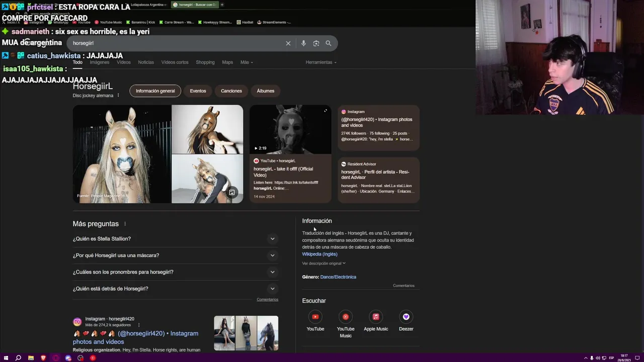The height and width of the screenshot is (362, 644).
Task: Listen on Deezer icon
Action: tap(406, 317)
